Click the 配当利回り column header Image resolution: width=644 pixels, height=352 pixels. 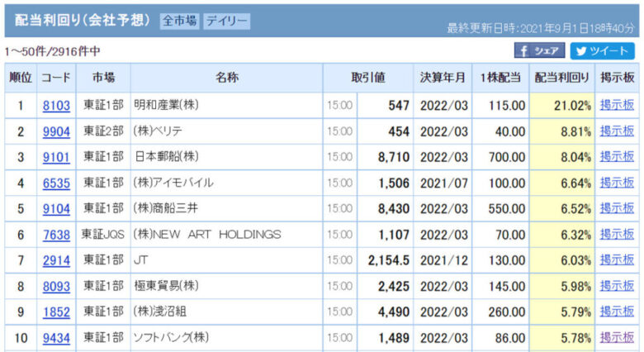click(562, 78)
